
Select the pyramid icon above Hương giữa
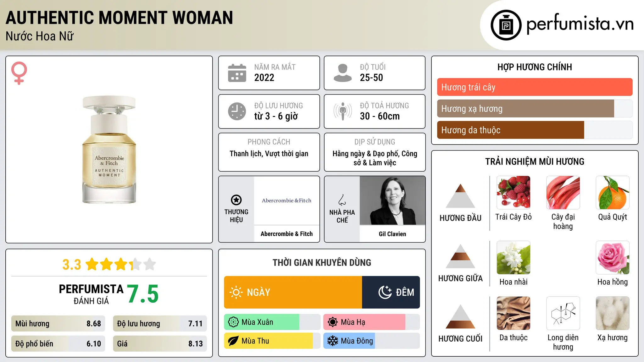click(x=460, y=256)
